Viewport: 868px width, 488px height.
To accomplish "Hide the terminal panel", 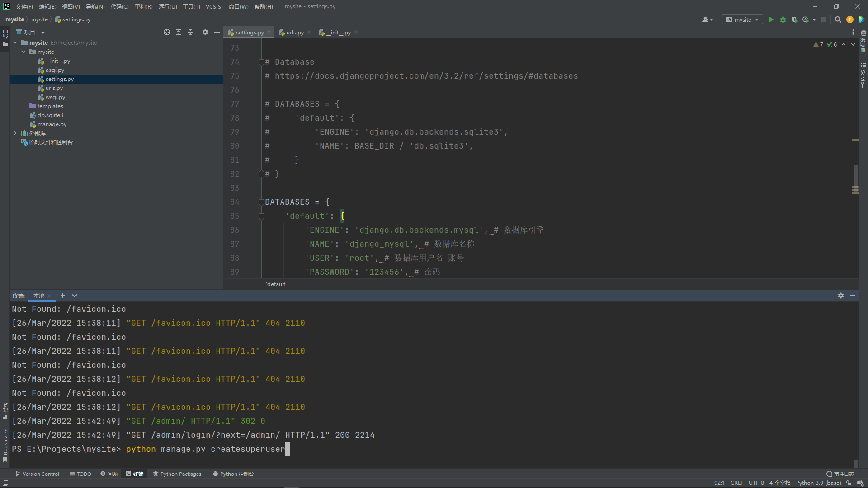I will tap(853, 296).
